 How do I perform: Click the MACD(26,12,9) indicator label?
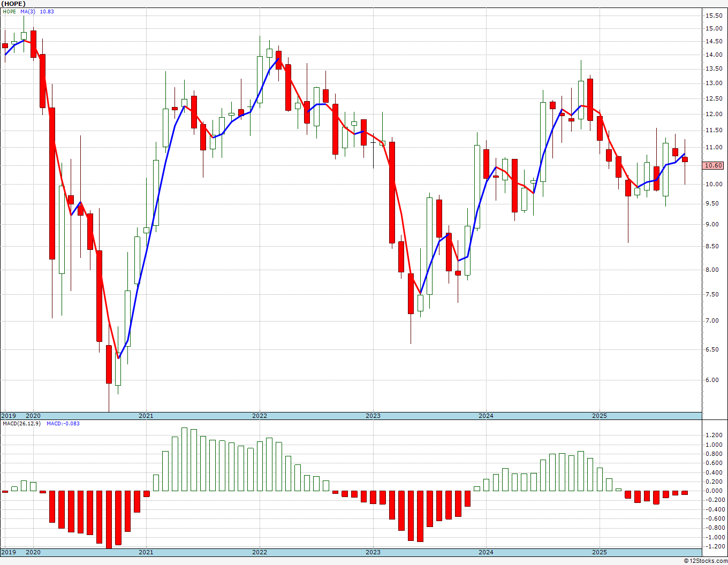[x=22, y=424]
